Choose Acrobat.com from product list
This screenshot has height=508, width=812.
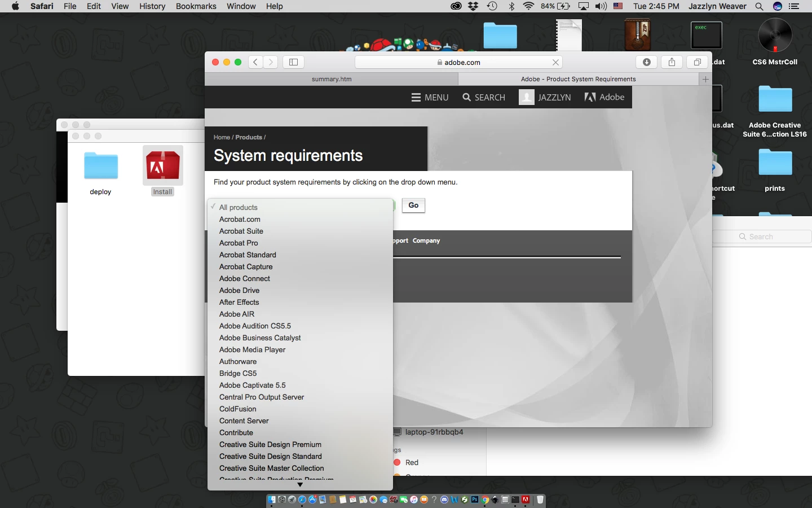pyautogui.click(x=300, y=219)
